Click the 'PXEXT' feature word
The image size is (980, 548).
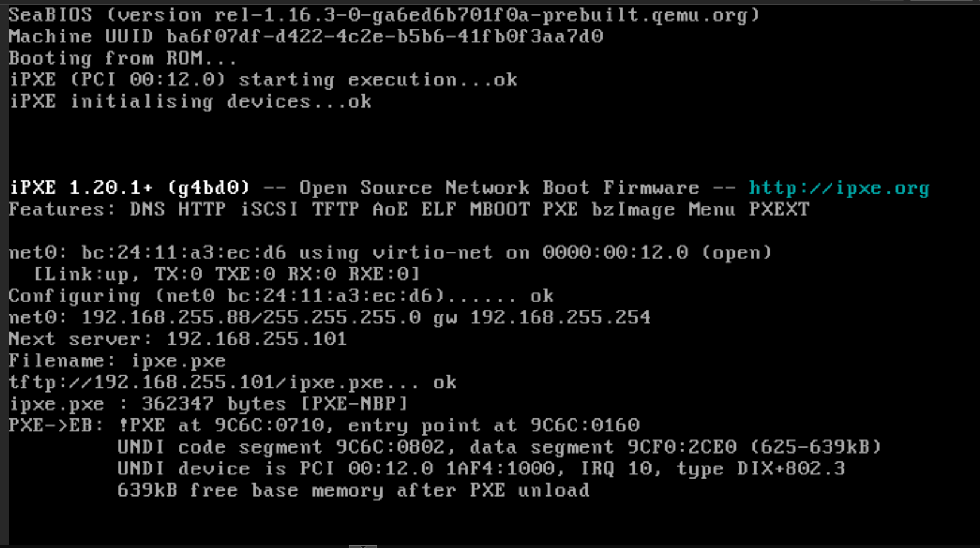click(779, 210)
